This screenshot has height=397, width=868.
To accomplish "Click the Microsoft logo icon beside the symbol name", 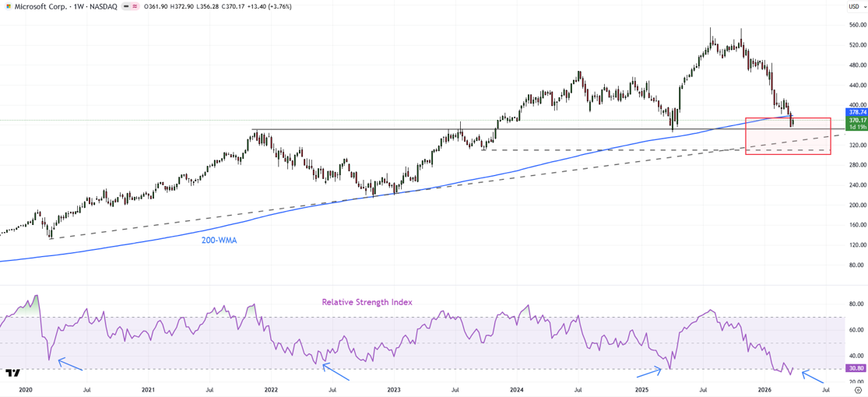I will (x=7, y=7).
